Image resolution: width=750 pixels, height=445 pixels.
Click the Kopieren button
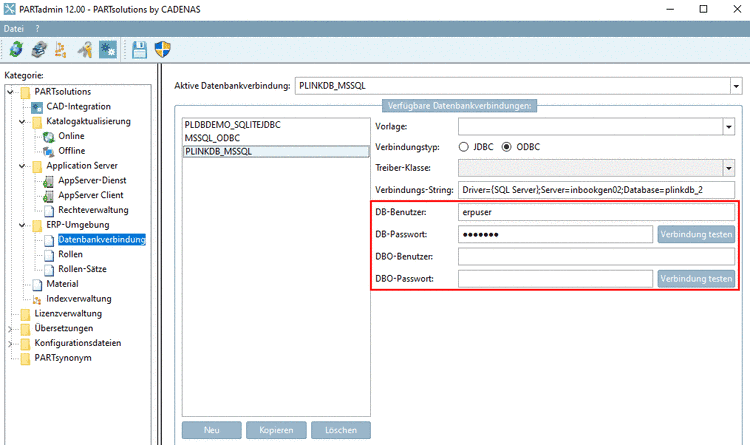276,430
